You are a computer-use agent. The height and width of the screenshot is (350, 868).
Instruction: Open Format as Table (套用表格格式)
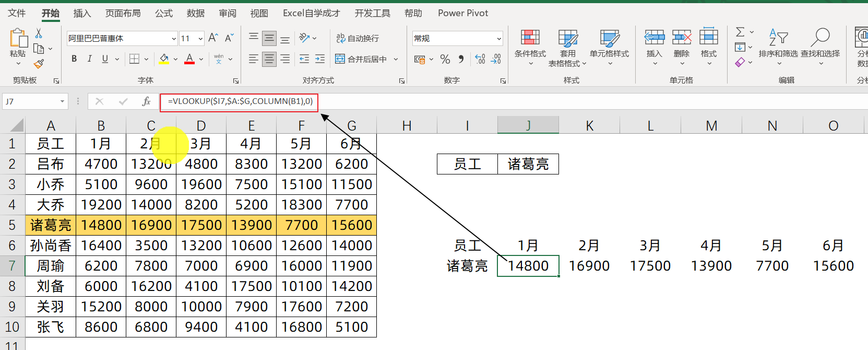pos(568,48)
